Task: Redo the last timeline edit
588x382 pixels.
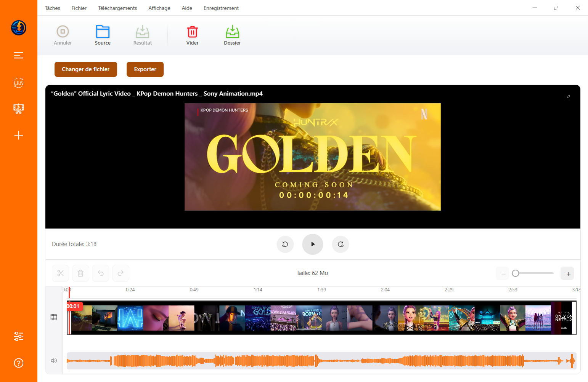Action: [x=120, y=273]
